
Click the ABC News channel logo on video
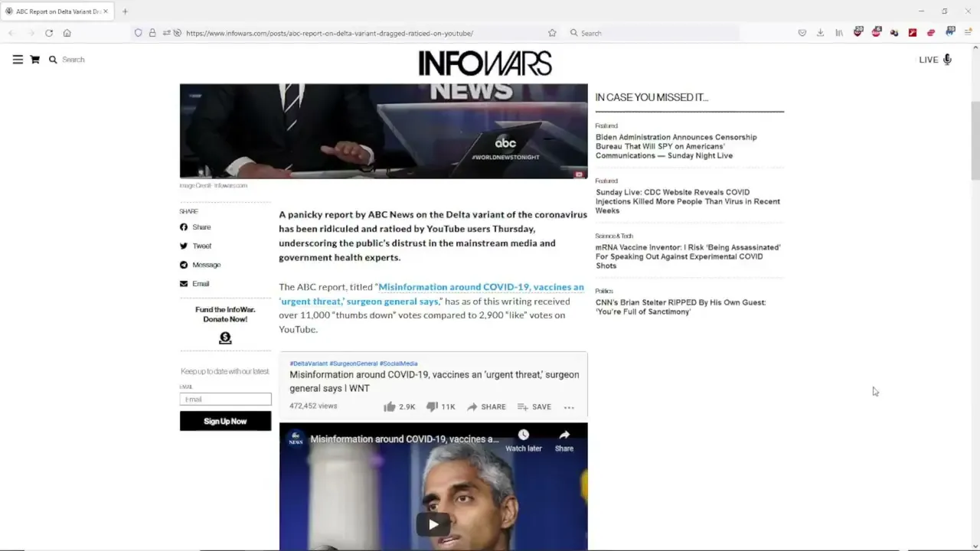[x=296, y=439]
